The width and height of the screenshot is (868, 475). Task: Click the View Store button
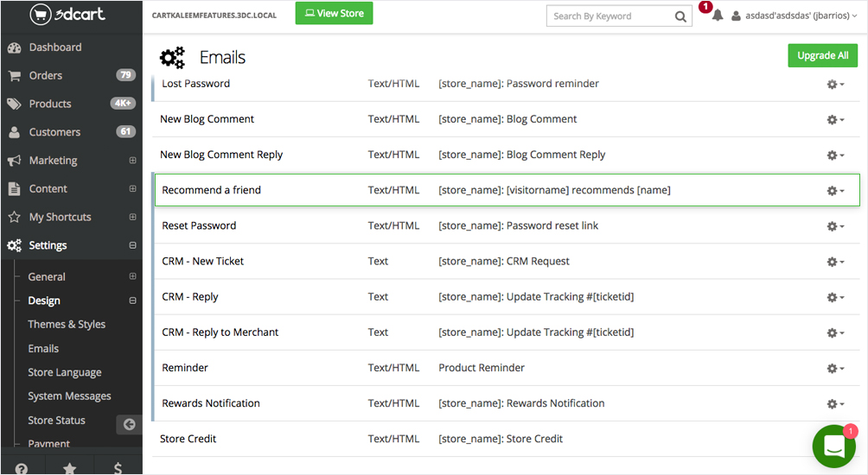(334, 14)
